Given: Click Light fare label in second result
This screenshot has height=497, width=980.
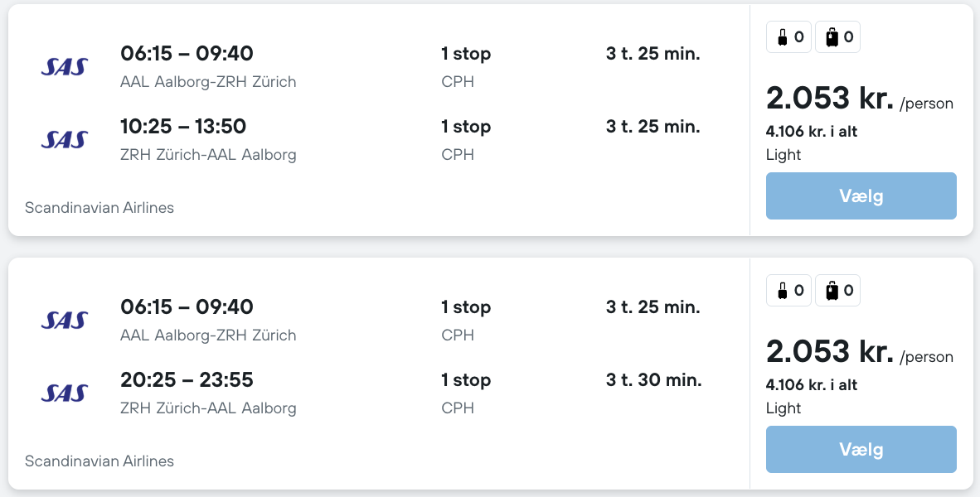Looking at the screenshot, I should pyautogui.click(x=784, y=408).
